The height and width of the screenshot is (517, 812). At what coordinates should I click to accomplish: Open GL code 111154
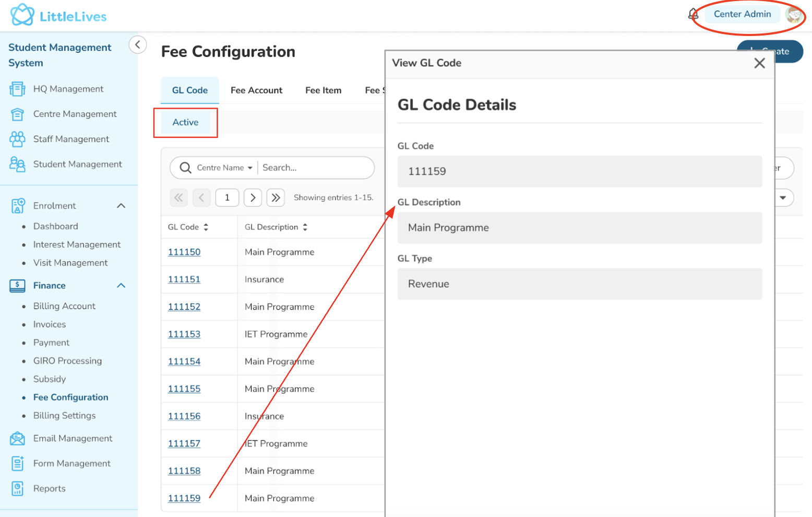(184, 361)
